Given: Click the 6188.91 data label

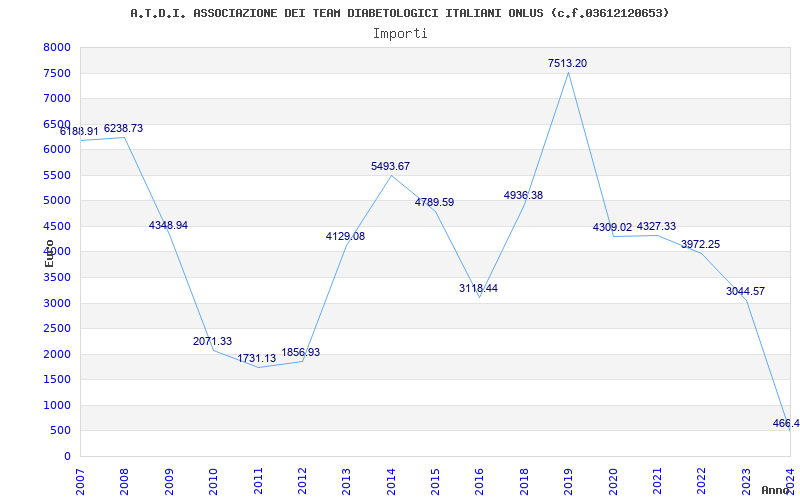Looking at the screenshot, I should pyautogui.click(x=79, y=131).
